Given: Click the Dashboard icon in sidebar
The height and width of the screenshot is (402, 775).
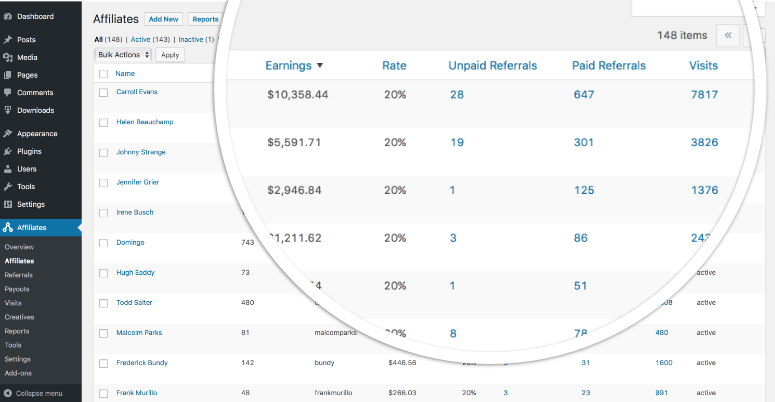Looking at the screenshot, I should 8,18.
